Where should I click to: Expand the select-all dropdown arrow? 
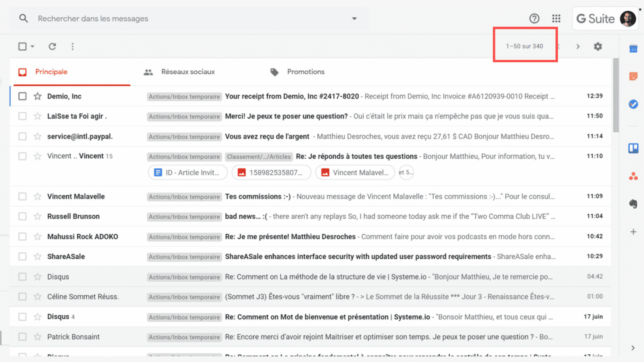(33, 46)
